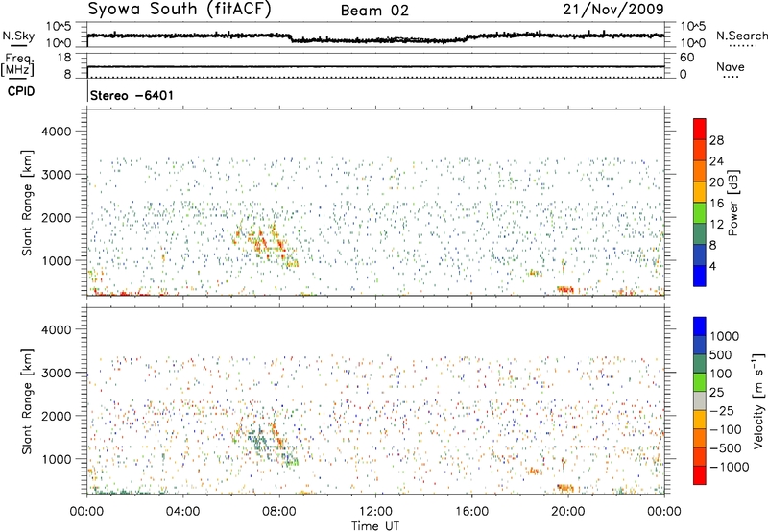Click the "Nave" legend label
The image size is (768, 532).
730,67
